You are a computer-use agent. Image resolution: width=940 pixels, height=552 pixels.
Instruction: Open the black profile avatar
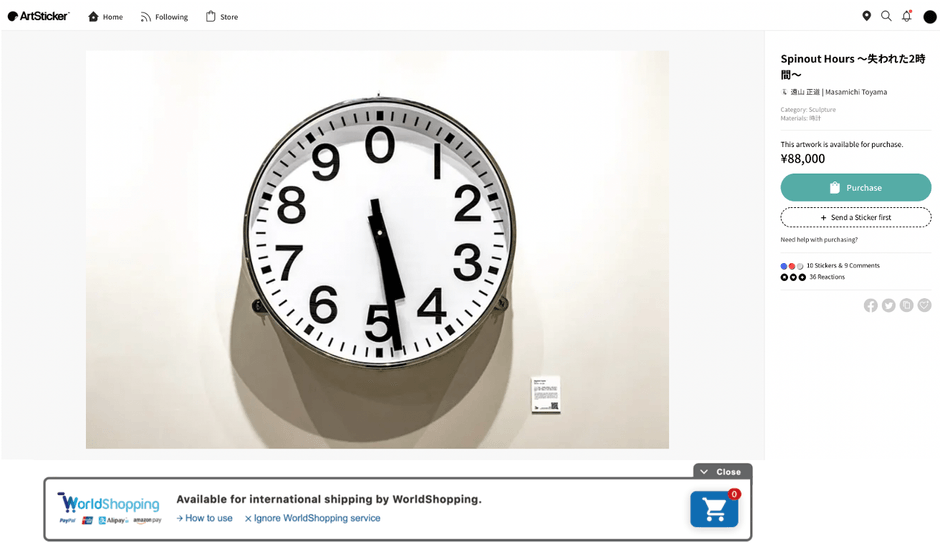coord(930,17)
